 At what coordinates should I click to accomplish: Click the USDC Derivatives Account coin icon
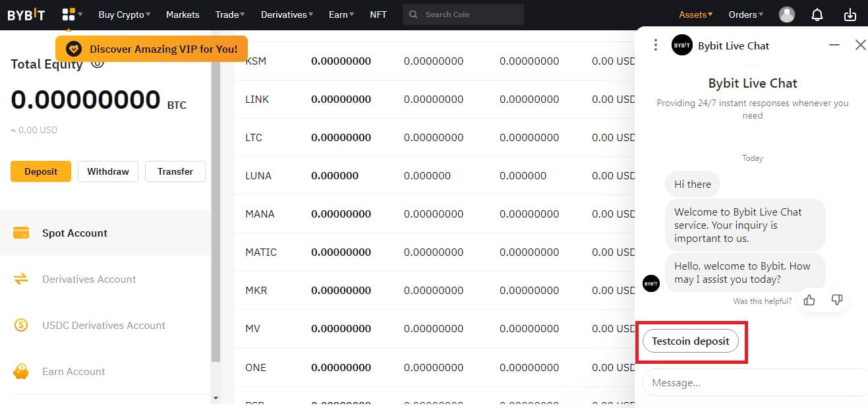[x=21, y=325]
